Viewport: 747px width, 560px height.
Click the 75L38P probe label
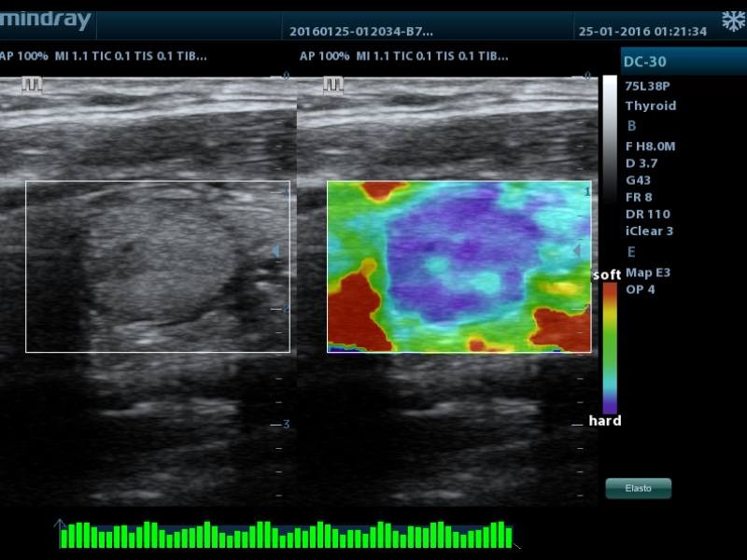point(647,87)
